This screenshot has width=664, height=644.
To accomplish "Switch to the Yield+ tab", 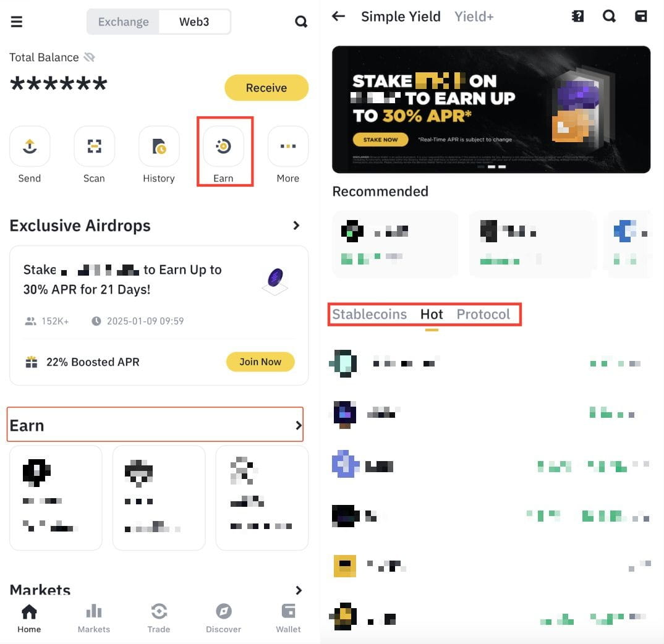I will point(474,17).
